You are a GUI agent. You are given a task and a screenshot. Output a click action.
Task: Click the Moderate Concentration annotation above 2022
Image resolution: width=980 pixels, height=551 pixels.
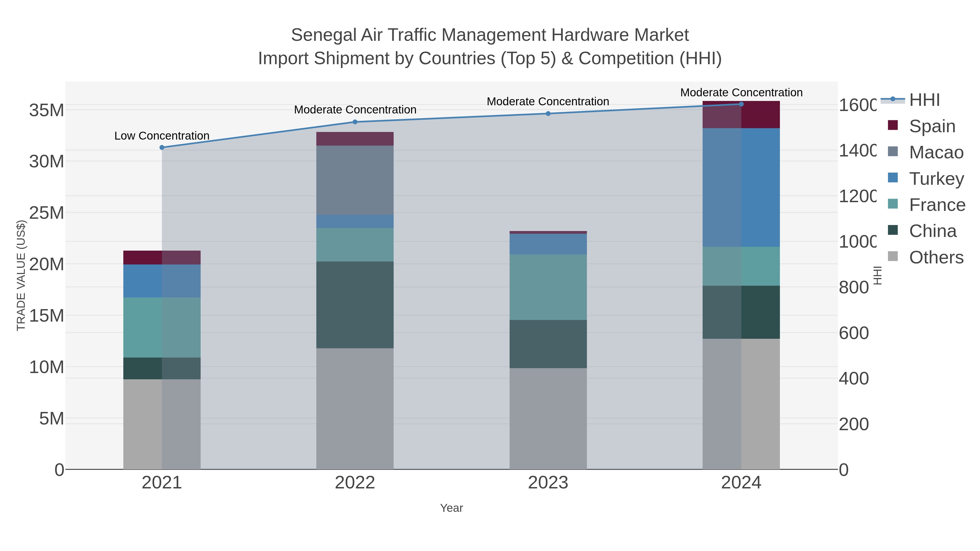pos(355,109)
